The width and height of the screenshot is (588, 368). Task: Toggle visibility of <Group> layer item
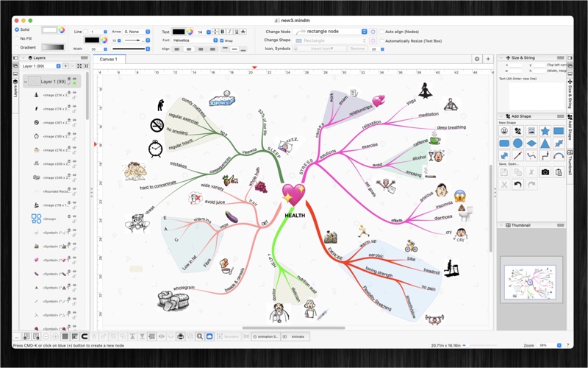[74, 216]
